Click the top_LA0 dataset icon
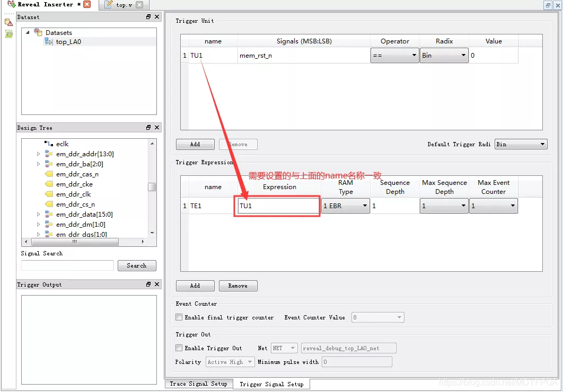The image size is (563, 392). pyautogui.click(x=48, y=42)
